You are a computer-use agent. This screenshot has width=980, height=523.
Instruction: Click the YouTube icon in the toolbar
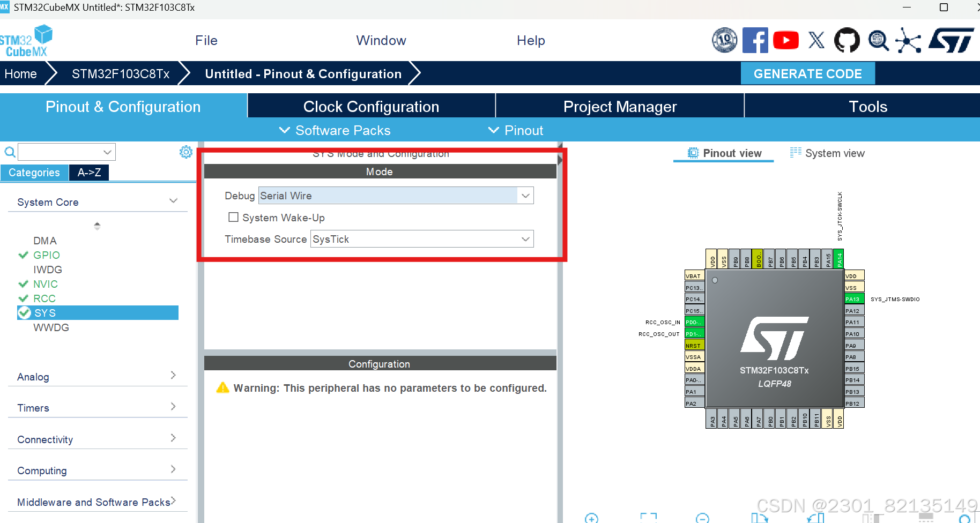(786, 40)
